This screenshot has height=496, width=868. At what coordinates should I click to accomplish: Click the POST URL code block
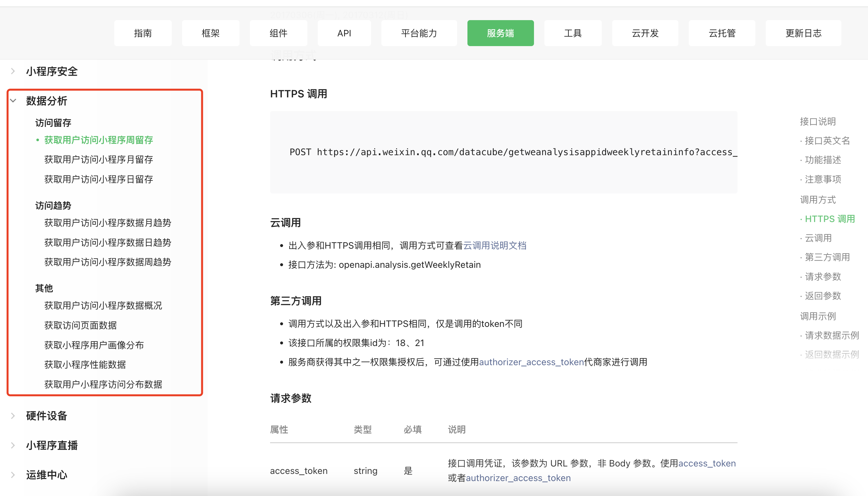[x=503, y=152]
